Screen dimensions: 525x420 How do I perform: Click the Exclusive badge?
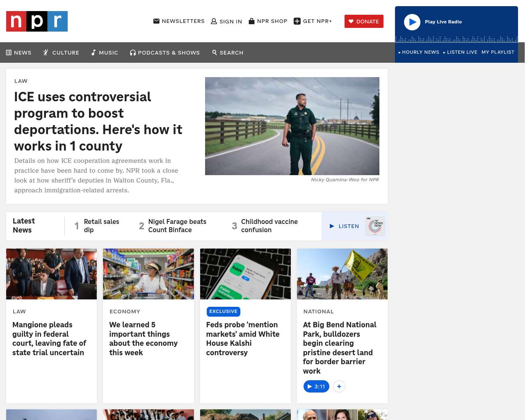click(x=224, y=312)
